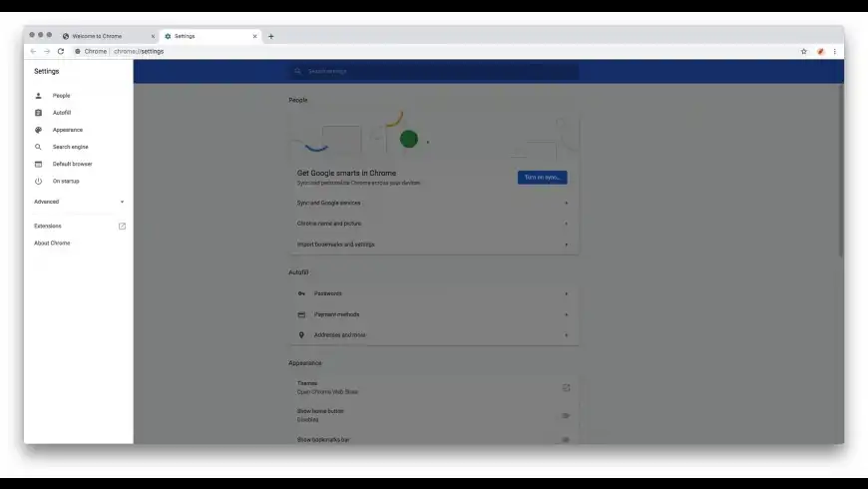Bookmark this page with the star icon
The width and height of the screenshot is (868, 489).
[804, 52]
